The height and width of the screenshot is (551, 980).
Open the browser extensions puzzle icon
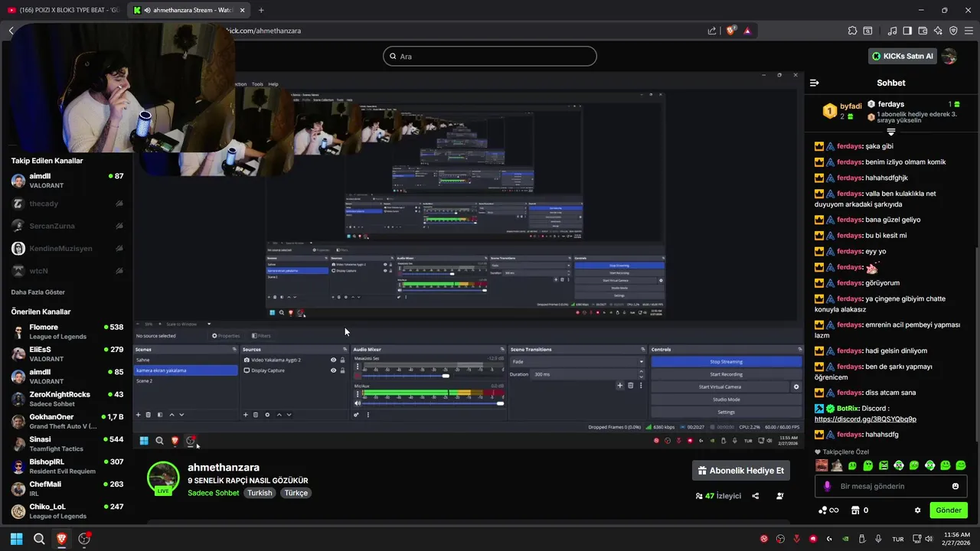852,31
